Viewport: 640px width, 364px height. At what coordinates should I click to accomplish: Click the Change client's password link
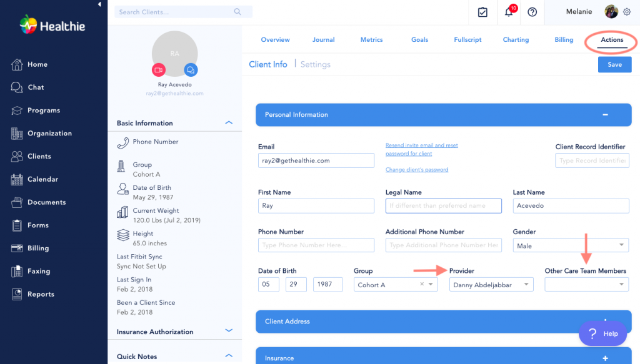[x=417, y=169]
